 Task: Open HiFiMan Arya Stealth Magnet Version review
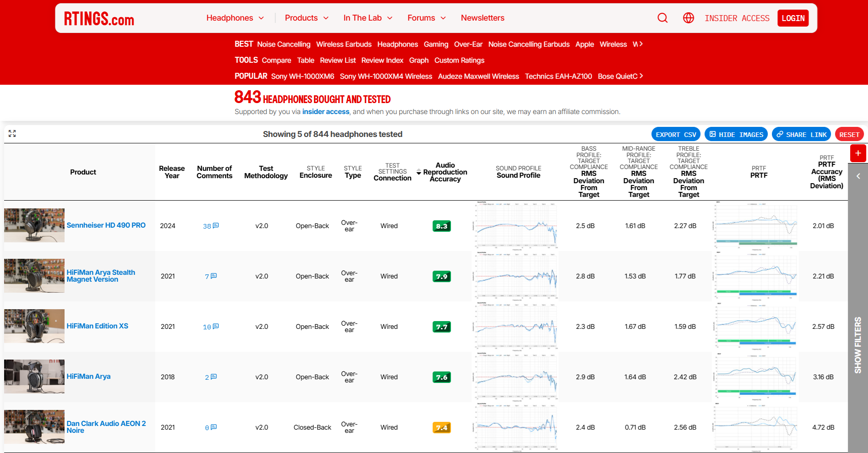point(101,276)
